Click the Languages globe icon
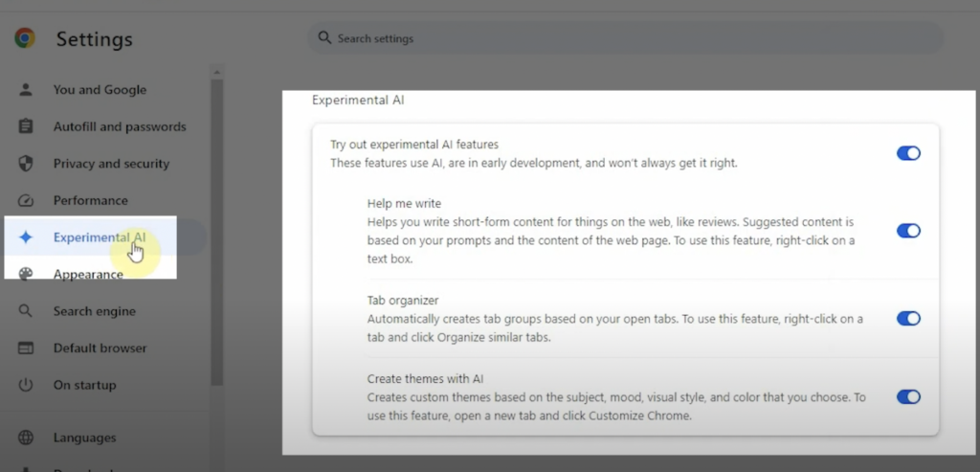980x472 pixels. (26, 438)
